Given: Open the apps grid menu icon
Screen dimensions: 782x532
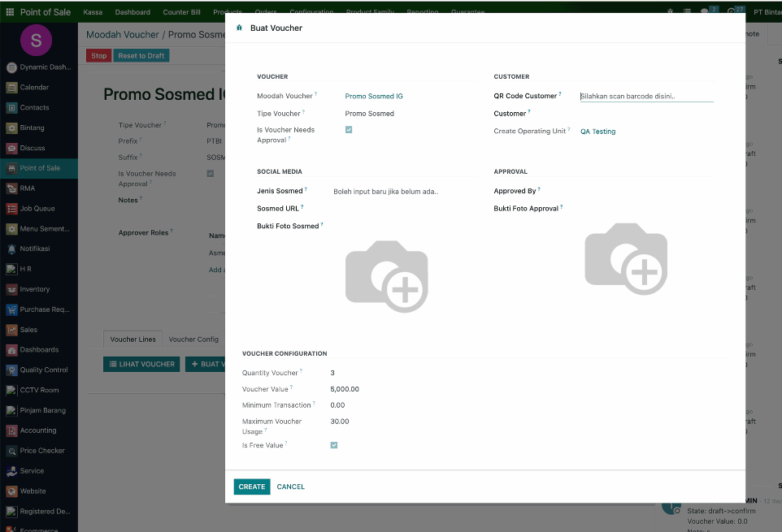Looking at the screenshot, I should (10, 12).
